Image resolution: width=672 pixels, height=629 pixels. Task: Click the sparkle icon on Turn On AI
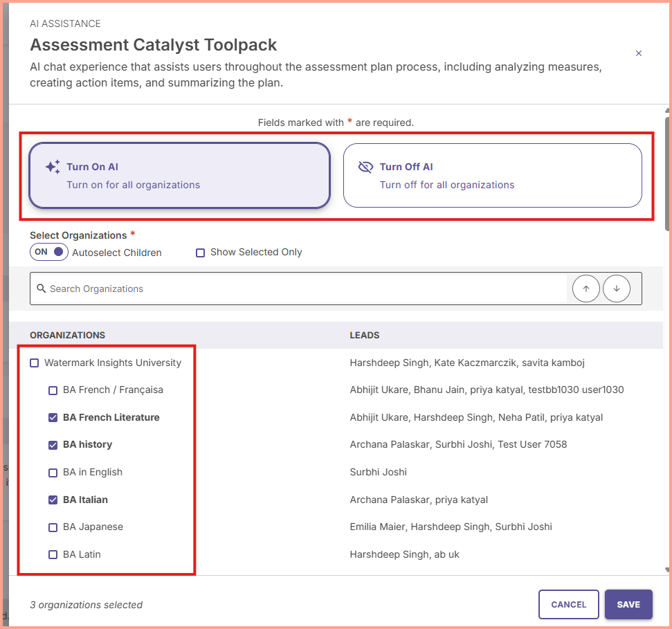pos(53,167)
